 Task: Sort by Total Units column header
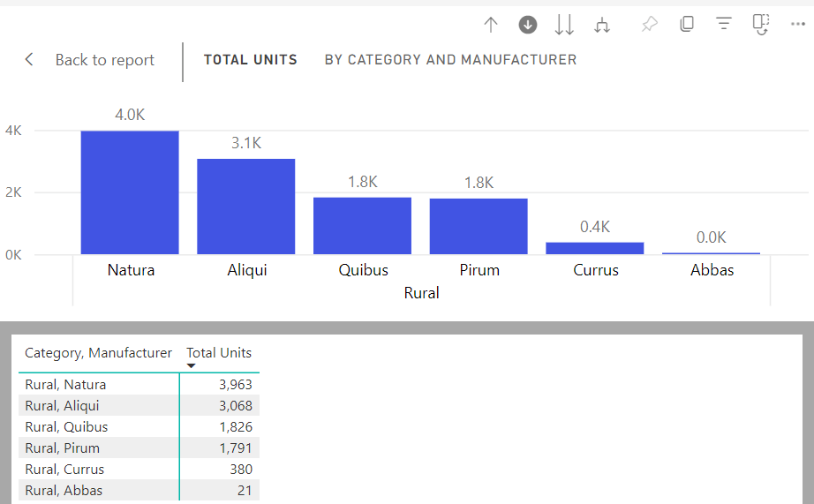(x=219, y=352)
